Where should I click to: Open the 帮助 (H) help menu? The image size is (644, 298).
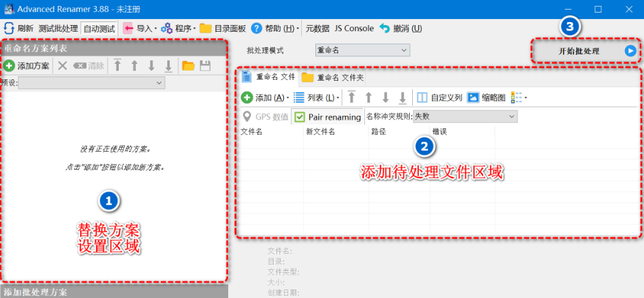(x=275, y=28)
